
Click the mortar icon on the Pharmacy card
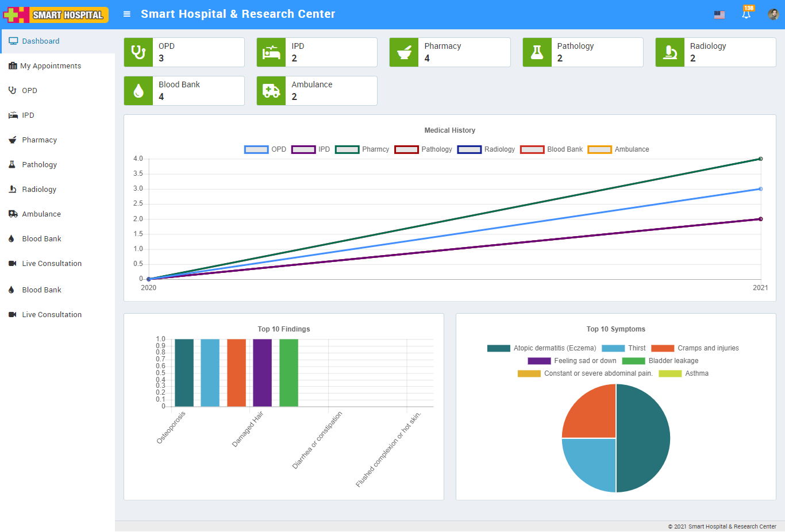pyautogui.click(x=404, y=52)
